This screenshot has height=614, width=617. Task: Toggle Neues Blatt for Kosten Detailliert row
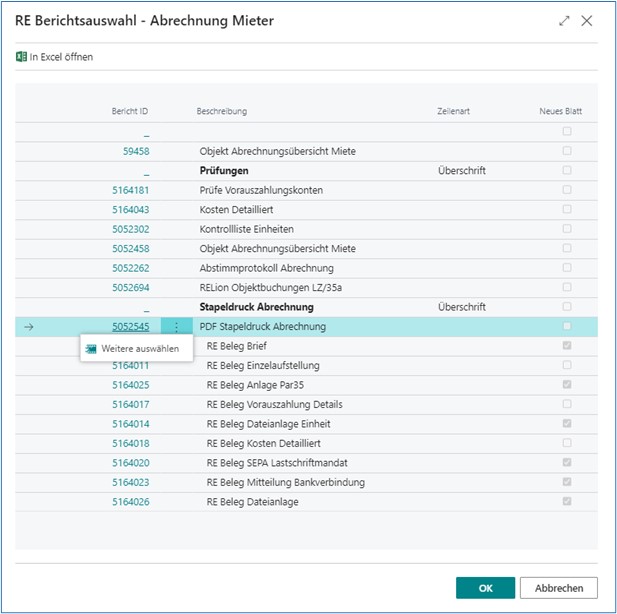point(567,209)
